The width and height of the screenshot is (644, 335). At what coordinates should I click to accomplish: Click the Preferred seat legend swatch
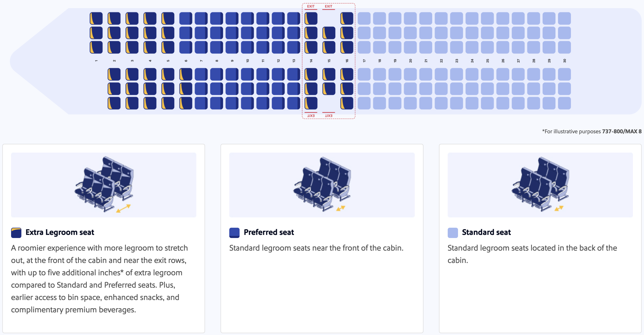point(234,233)
